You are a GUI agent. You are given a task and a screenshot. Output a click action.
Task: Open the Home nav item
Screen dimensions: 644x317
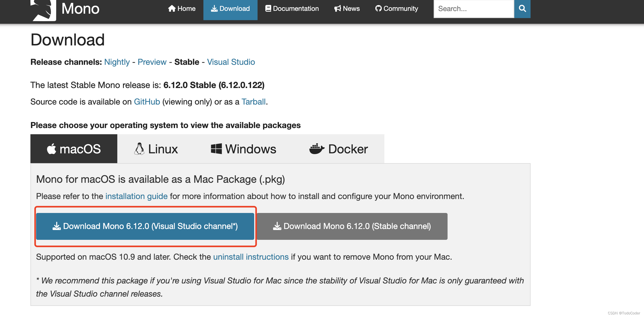[x=182, y=9]
